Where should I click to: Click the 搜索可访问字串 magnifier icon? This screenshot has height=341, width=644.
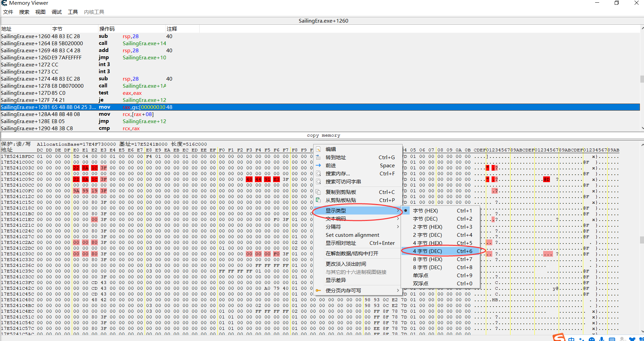[318, 181]
